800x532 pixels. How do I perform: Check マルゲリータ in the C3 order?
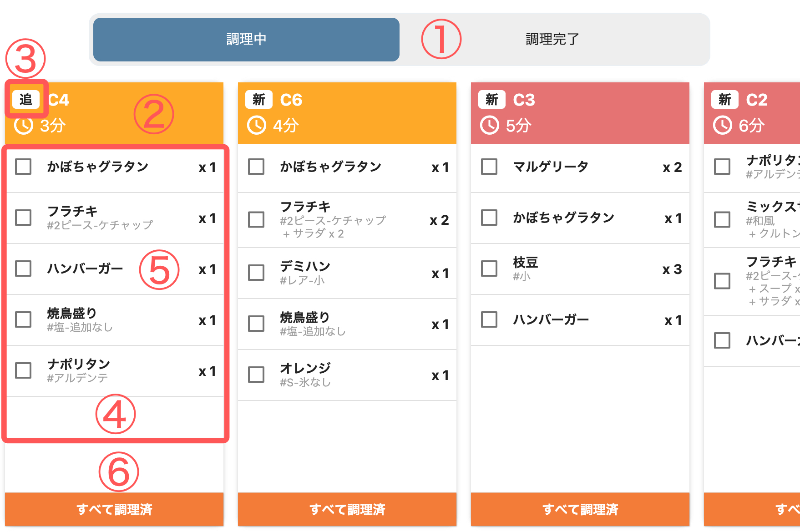pyautogui.click(x=489, y=167)
